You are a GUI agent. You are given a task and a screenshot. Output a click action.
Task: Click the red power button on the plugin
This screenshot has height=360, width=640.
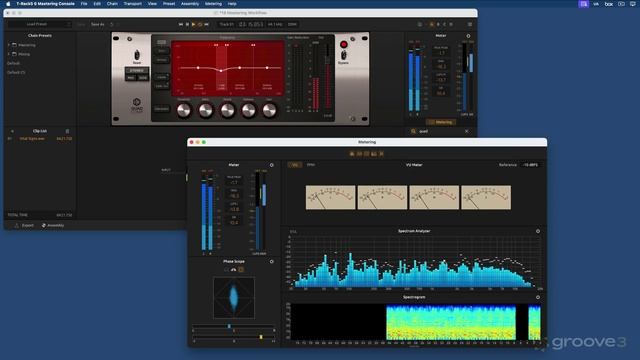click(x=344, y=44)
